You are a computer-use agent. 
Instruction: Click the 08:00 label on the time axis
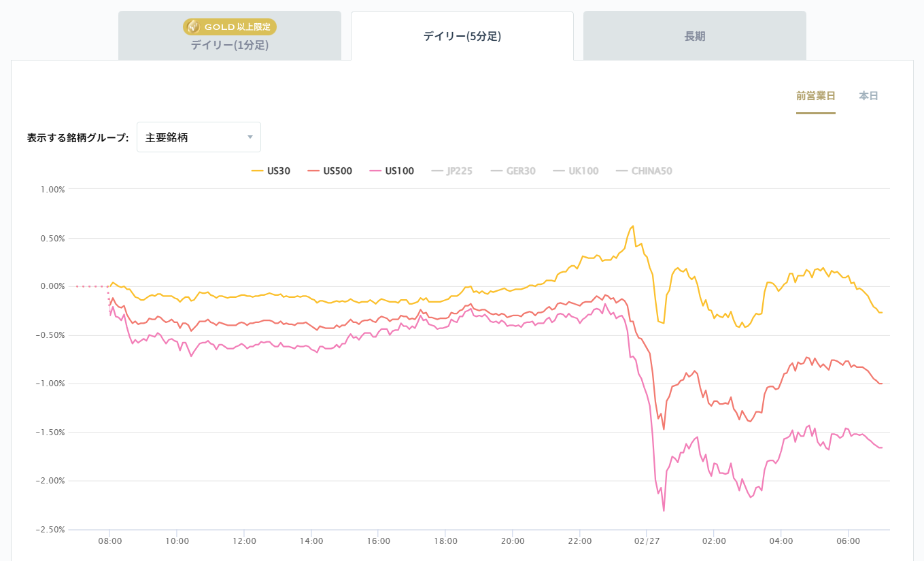coord(109,541)
